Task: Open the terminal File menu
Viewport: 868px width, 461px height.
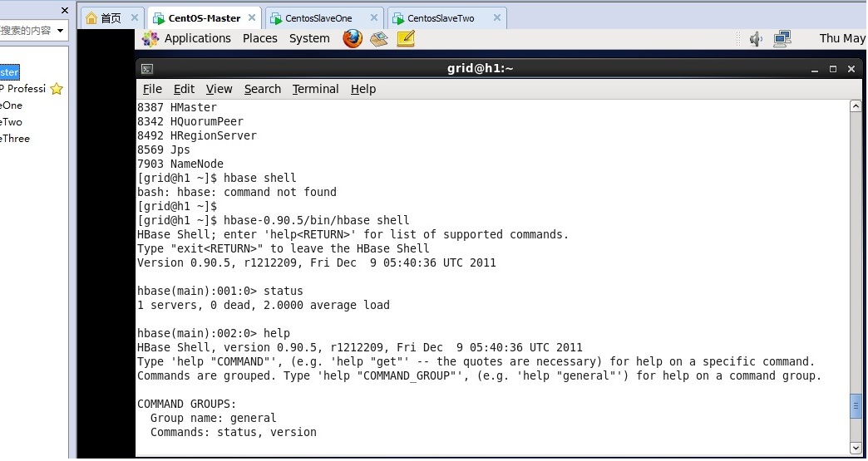Action: 152,89
